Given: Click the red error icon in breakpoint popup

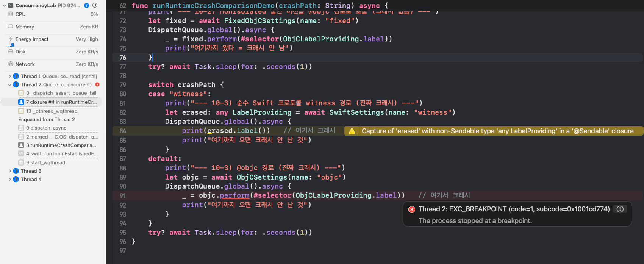Looking at the screenshot, I should (412, 209).
